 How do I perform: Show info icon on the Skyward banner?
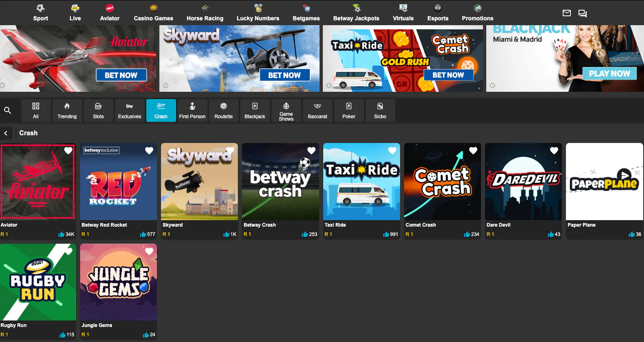165,86
